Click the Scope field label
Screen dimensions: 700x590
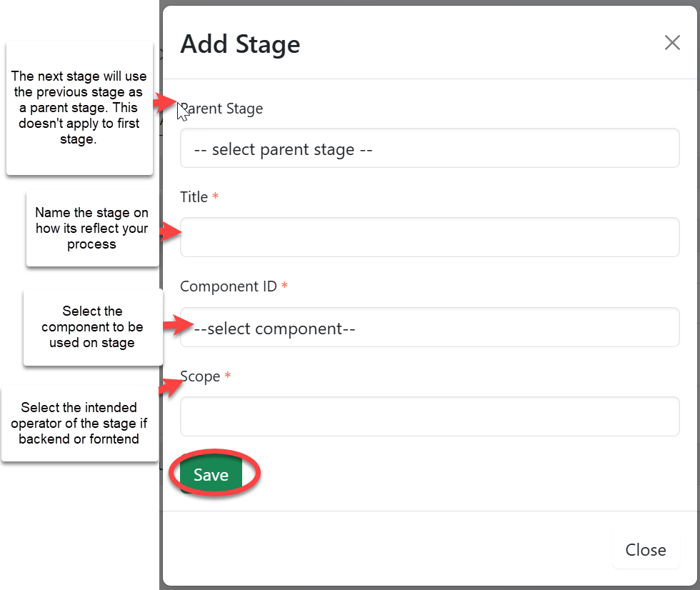click(201, 376)
